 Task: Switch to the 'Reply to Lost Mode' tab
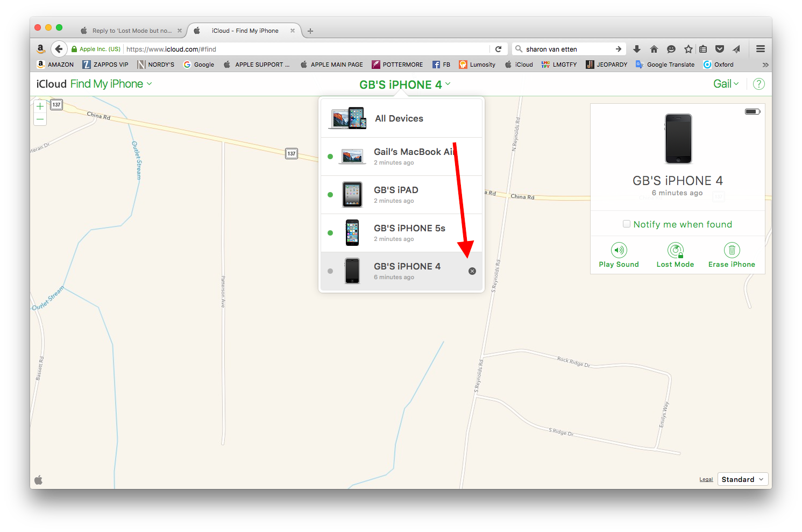point(131,31)
